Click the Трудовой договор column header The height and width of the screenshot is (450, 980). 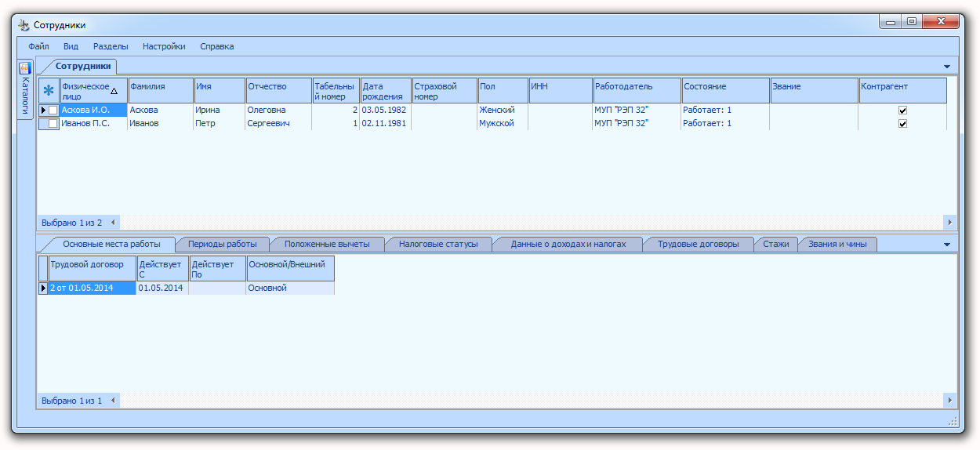(93, 269)
